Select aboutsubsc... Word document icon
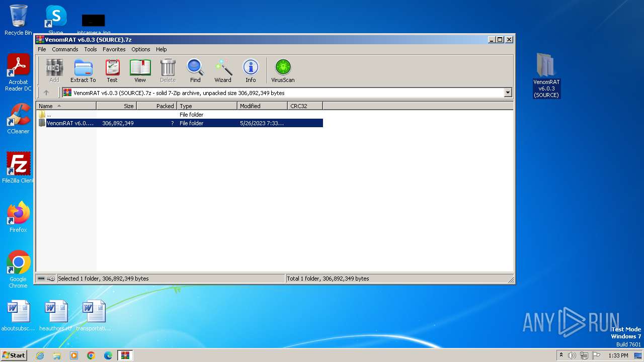Screen dimensions: 644x362 coord(18,316)
